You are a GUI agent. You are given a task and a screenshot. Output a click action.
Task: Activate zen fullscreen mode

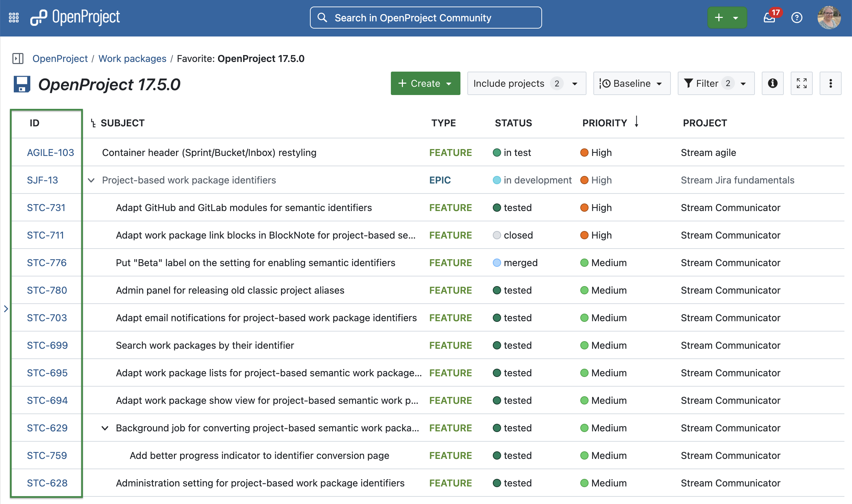801,83
